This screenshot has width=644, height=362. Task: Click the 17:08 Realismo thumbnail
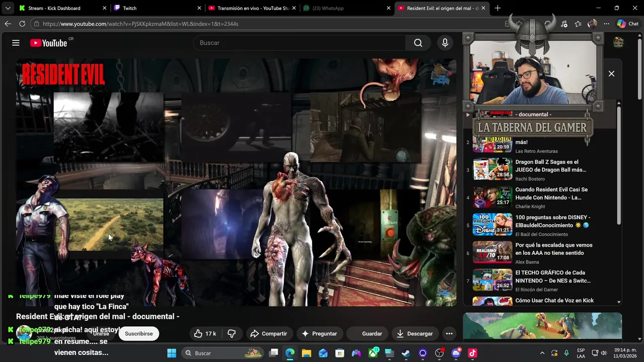[x=493, y=252]
